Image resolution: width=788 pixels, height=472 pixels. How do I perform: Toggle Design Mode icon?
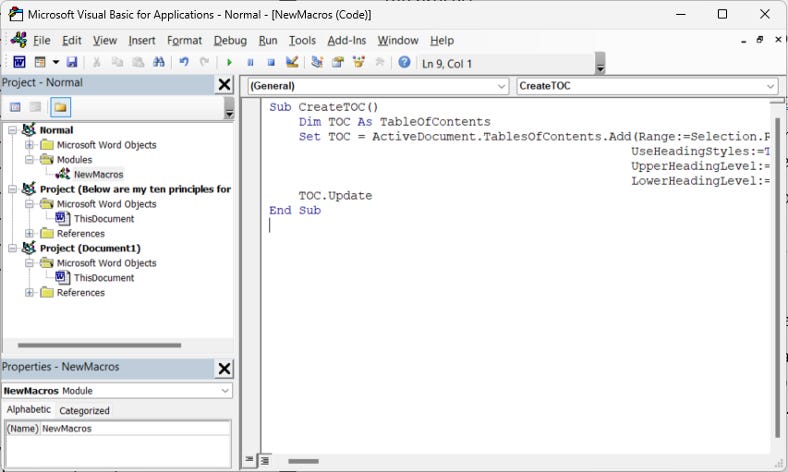tap(291, 62)
